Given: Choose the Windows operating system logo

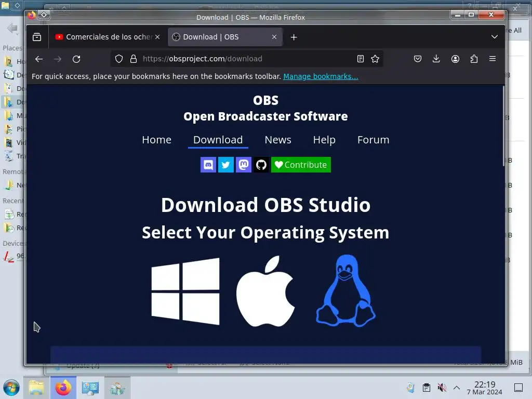Looking at the screenshot, I should (x=185, y=291).
